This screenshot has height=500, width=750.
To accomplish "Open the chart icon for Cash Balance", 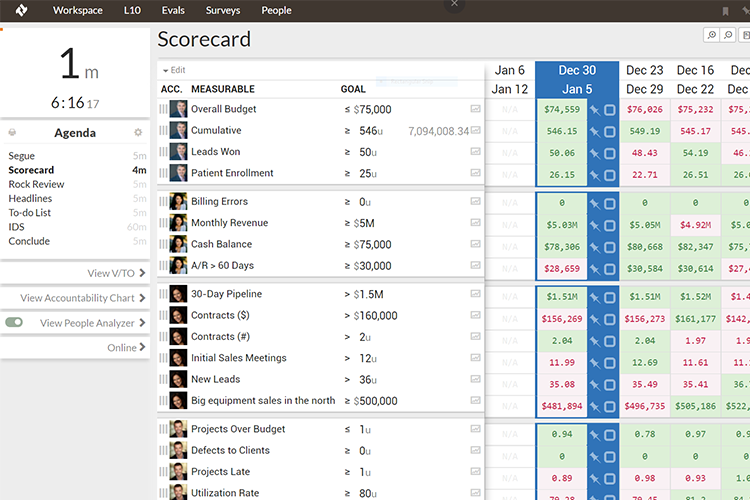I will click(475, 244).
